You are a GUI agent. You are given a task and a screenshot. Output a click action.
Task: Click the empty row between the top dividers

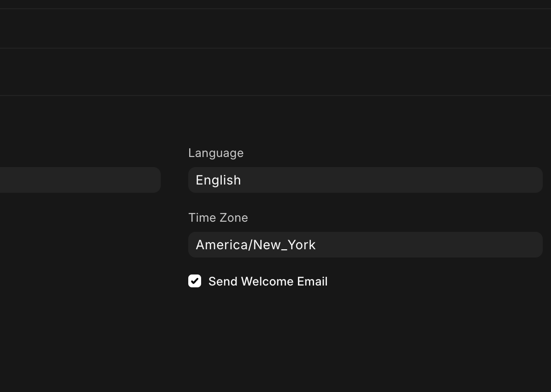pos(275,28)
